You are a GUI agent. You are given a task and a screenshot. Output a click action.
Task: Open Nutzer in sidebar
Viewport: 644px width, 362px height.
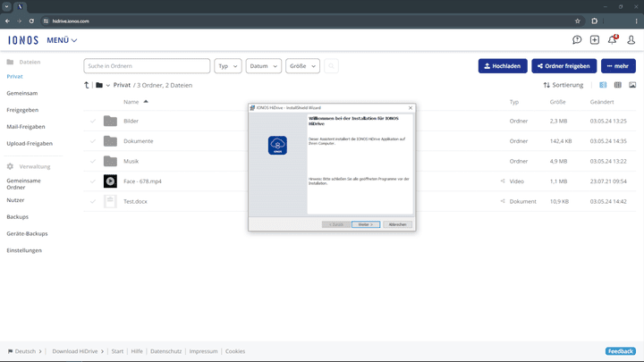pyautogui.click(x=15, y=200)
